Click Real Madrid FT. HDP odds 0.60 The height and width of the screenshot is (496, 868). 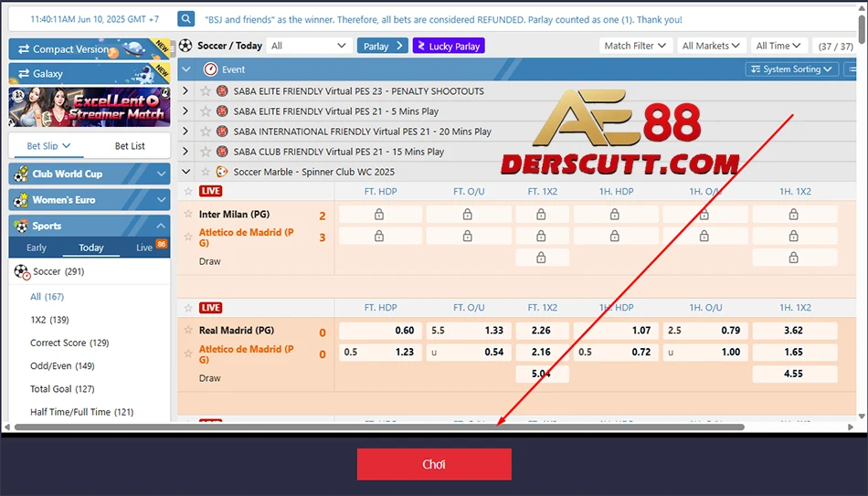380,331
